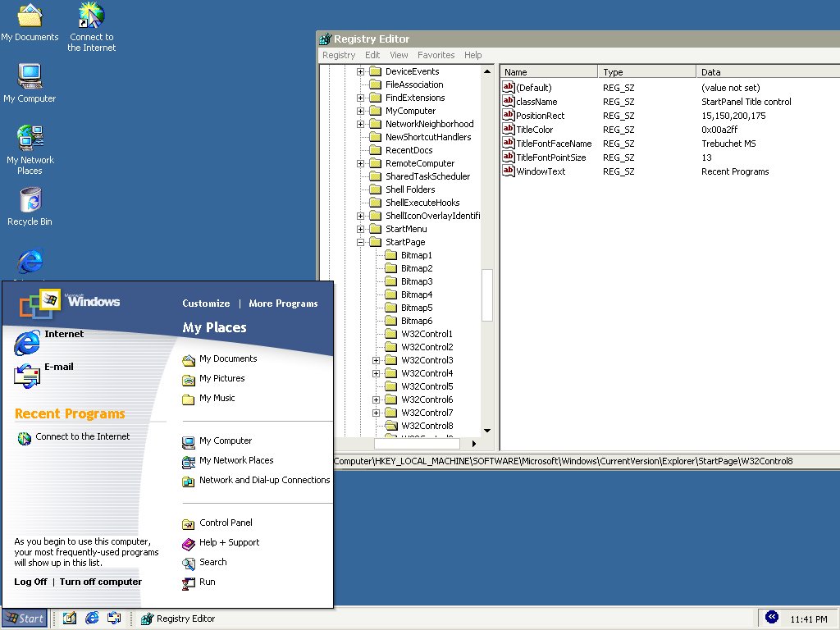The width and height of the screenshot is (840, 630).
Task: Launch E-mail from the Start menu
Action: (44, 375)
